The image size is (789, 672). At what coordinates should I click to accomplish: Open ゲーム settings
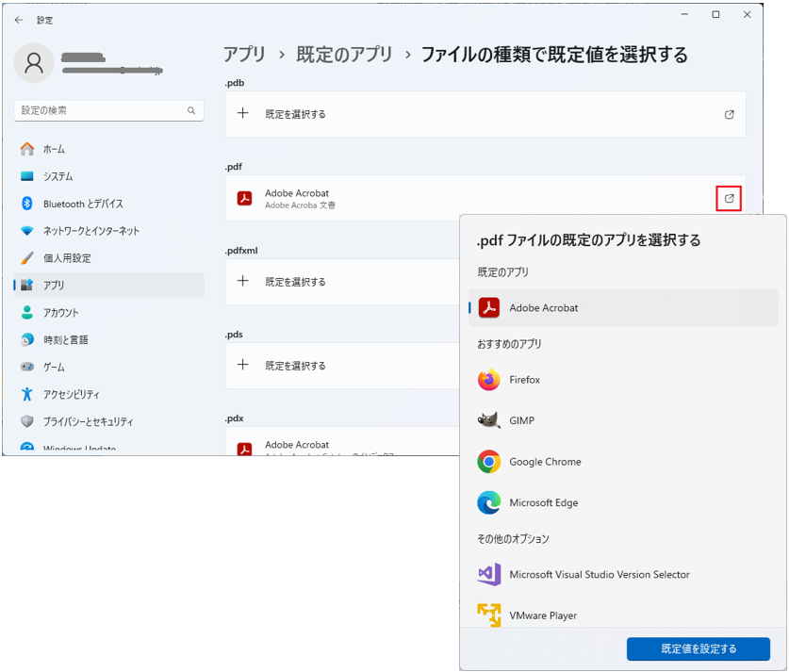tap(108, 367)
